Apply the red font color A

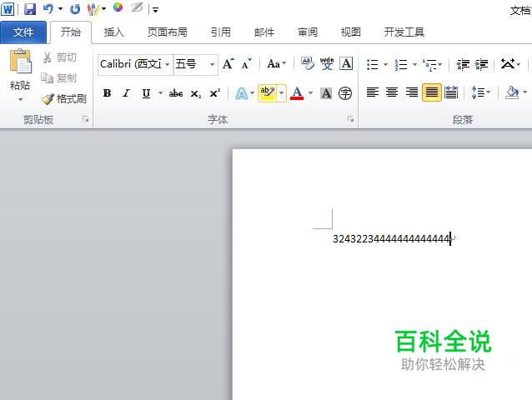point(297,93)
